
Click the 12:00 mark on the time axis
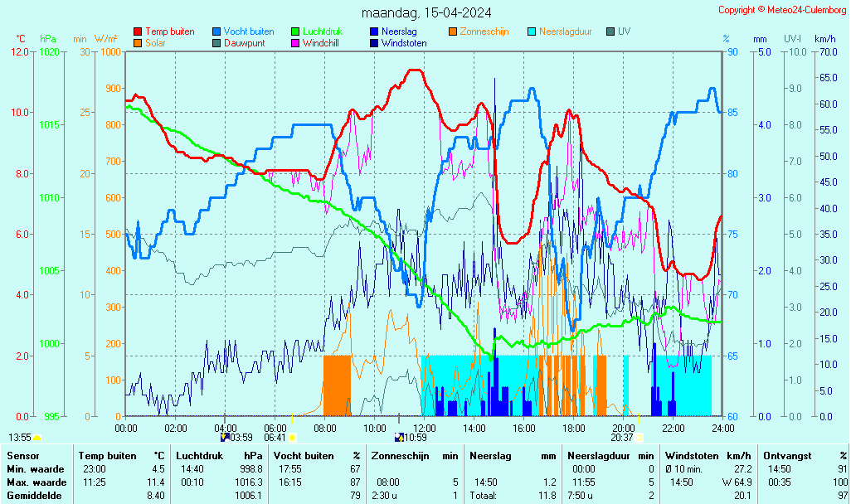pos(424,428)
